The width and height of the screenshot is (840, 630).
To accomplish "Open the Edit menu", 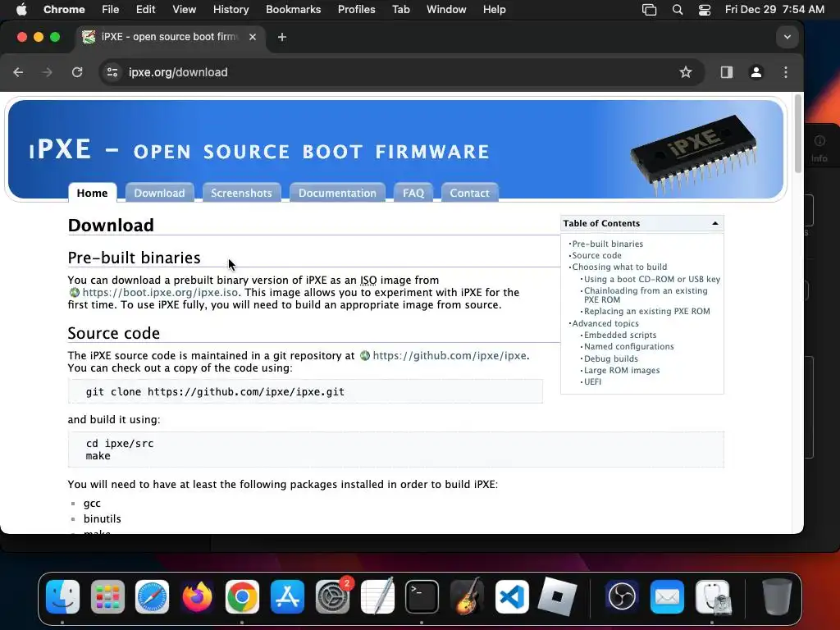I will point(145,9).
